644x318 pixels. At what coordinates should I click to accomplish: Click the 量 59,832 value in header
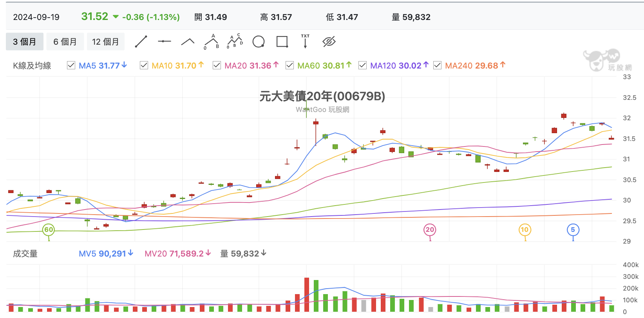click(x=411, y=17)
